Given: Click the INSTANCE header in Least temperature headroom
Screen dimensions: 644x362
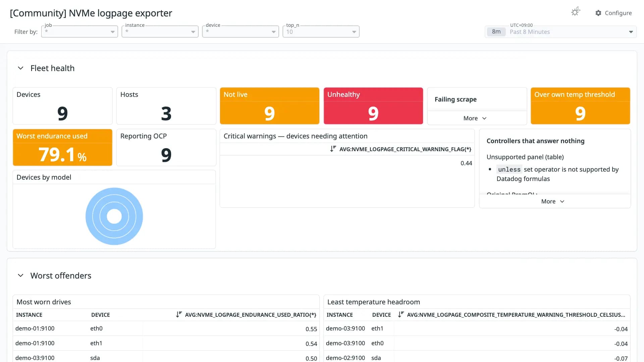Looking at the screenshot, I should (340, 315).
